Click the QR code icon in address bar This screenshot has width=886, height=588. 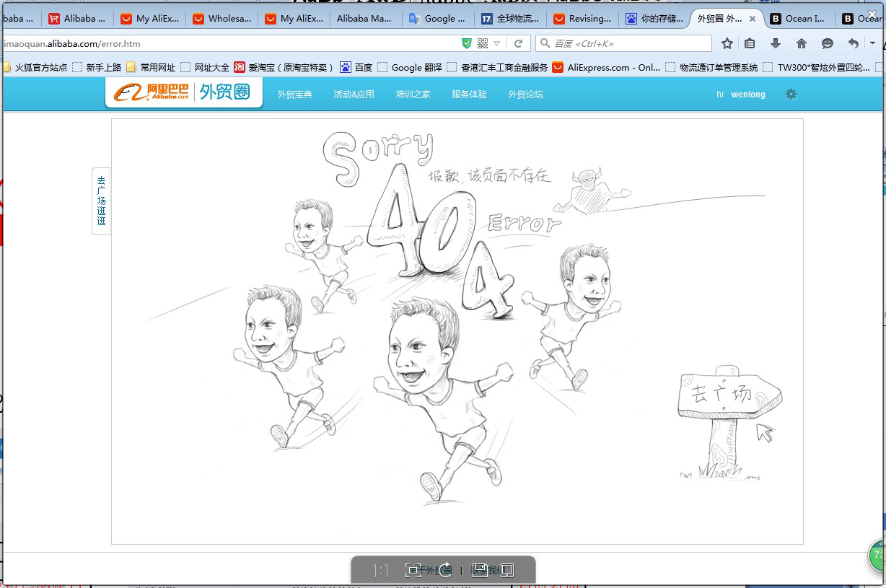(483, 44)
